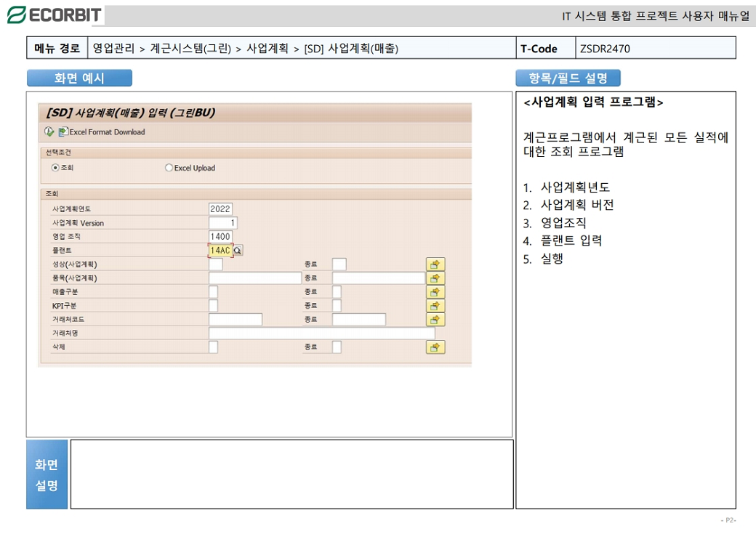756x534 pixels.
Task: Click the 성상(사업계획) start value field
Action: (215, 264)
